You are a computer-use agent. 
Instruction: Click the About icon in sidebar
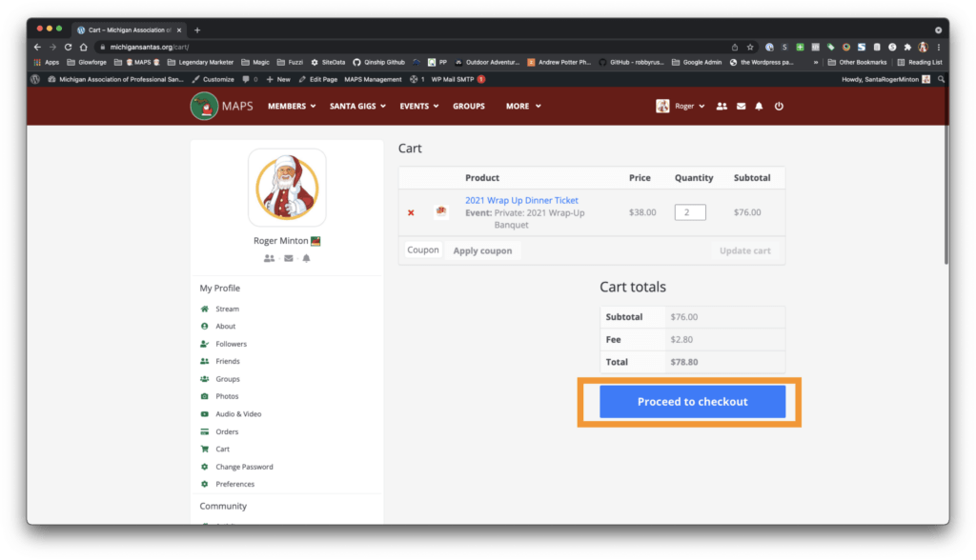point(204,326)
